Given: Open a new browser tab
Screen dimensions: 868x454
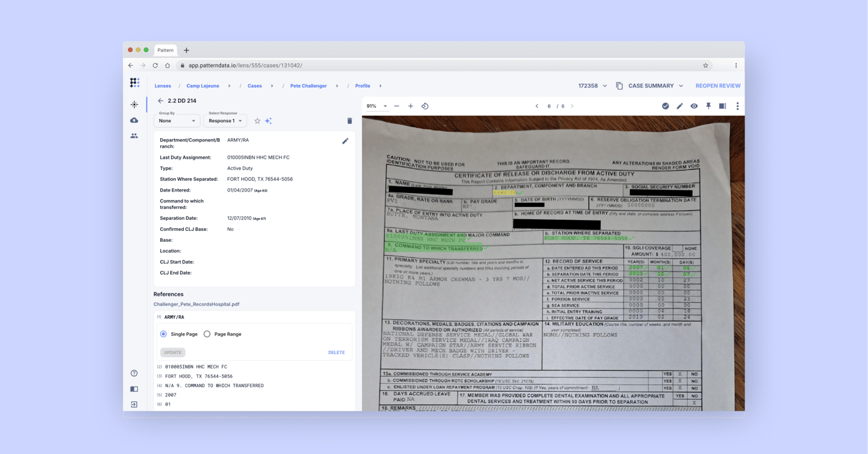Looking at the screenshot, I should [x=186, y=50].
